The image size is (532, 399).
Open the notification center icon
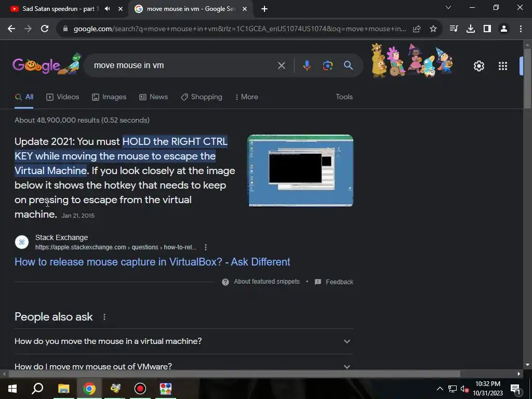pos(515,389)
